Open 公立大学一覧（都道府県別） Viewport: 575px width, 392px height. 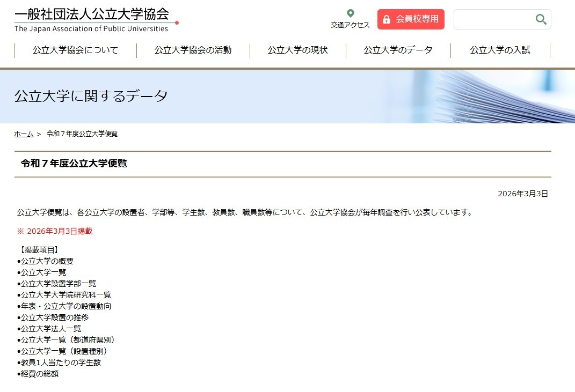(66, 340)
